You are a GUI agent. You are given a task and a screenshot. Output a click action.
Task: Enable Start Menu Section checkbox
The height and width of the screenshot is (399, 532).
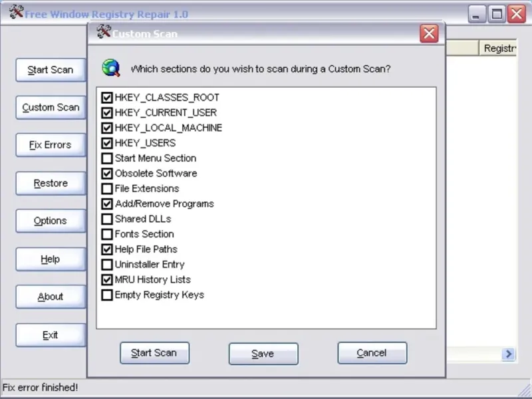(107, 158)
